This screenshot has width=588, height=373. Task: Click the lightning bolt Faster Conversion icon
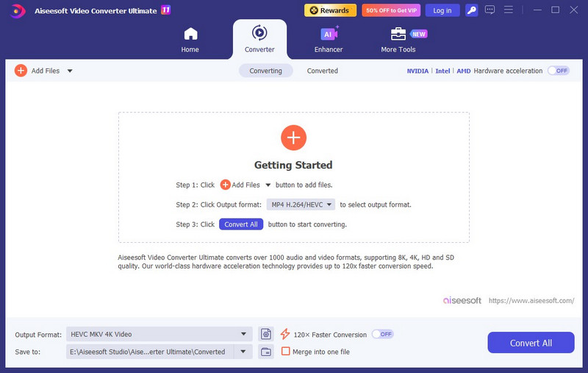point(285,334)
